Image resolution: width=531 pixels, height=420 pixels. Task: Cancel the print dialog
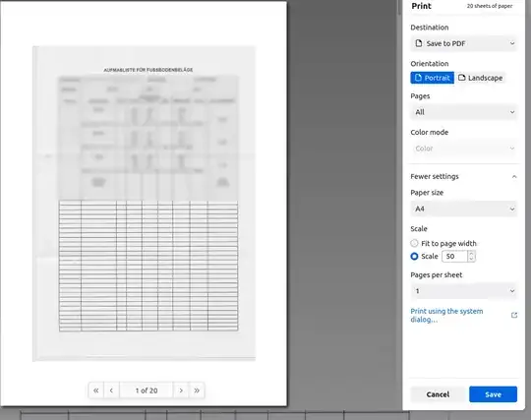438,394
